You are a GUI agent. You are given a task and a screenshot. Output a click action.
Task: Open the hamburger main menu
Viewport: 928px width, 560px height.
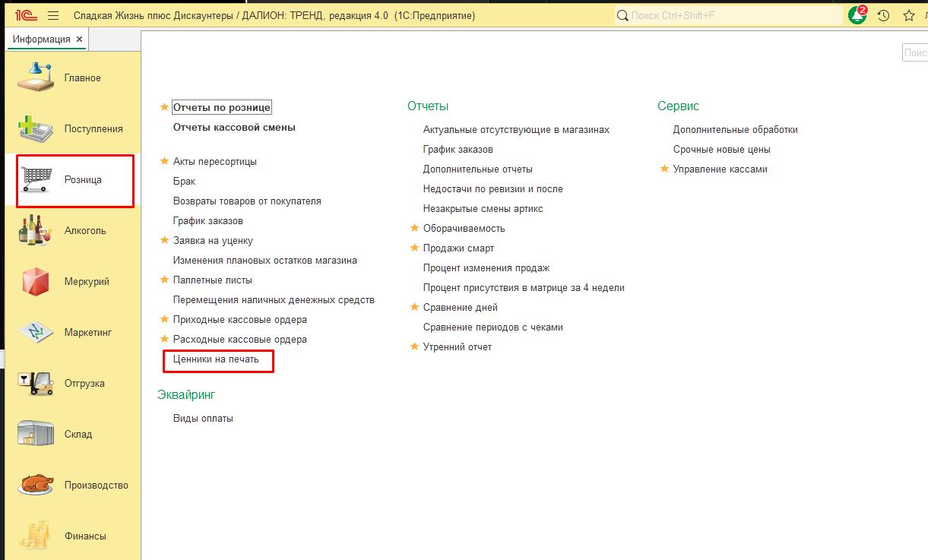point(53,15)
